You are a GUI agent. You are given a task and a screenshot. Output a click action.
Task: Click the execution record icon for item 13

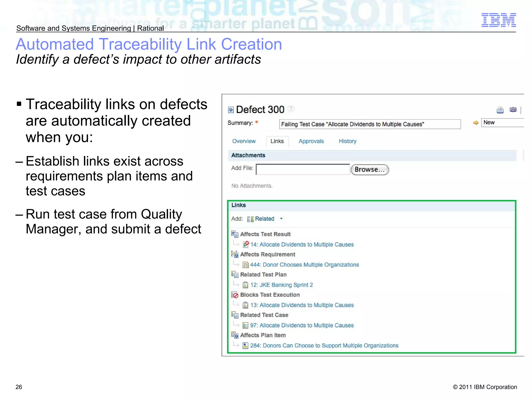click(x=245, y=305)
